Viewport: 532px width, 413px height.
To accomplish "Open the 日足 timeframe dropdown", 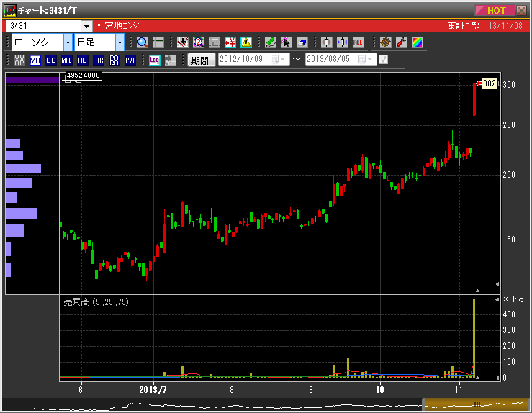I will [120, 42].
